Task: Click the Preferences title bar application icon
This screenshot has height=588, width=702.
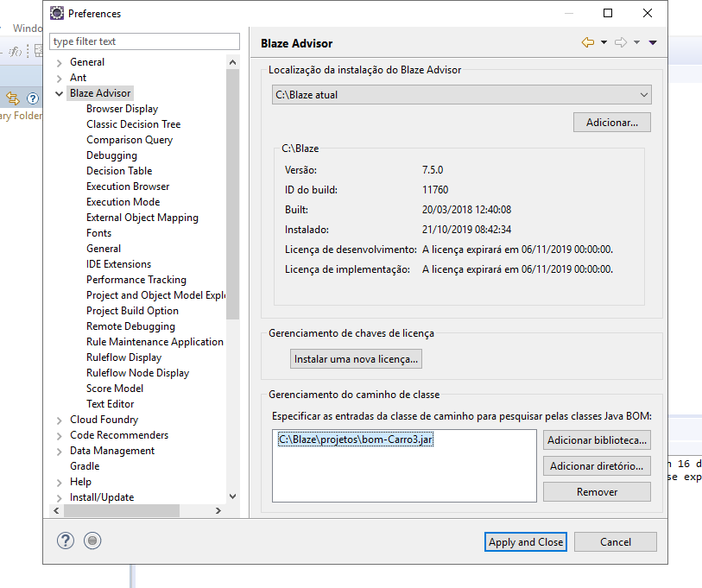Action: pyautogui.click(x=56, y=13)
